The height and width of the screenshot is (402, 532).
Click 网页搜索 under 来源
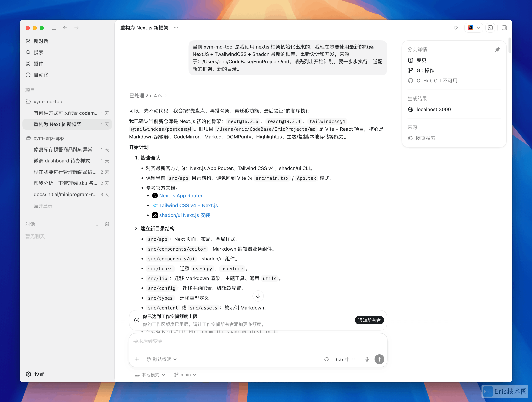click(422, 138)
